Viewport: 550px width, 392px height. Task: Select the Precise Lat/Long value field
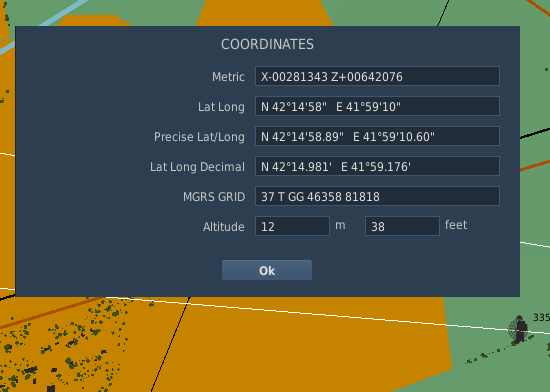(377, 136)
